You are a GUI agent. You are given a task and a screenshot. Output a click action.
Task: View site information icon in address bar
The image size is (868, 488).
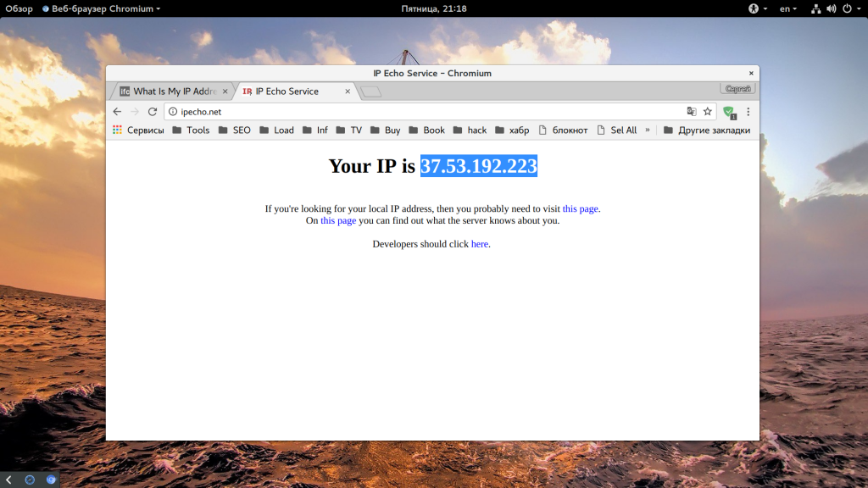(173, 112)
